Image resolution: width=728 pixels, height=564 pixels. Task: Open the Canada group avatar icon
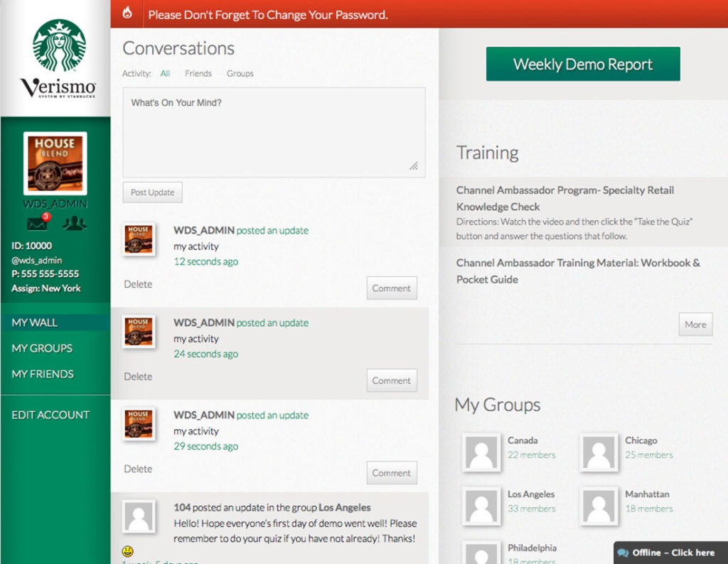coord(481,452)
